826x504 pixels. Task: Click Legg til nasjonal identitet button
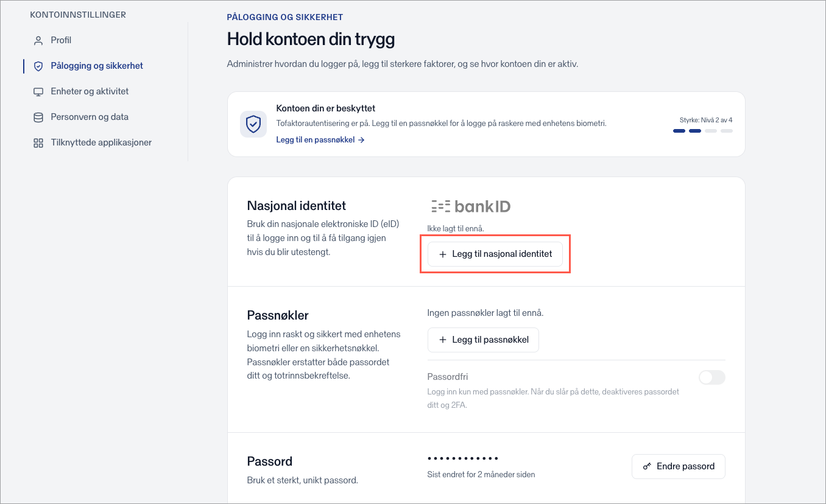point(495,254)
